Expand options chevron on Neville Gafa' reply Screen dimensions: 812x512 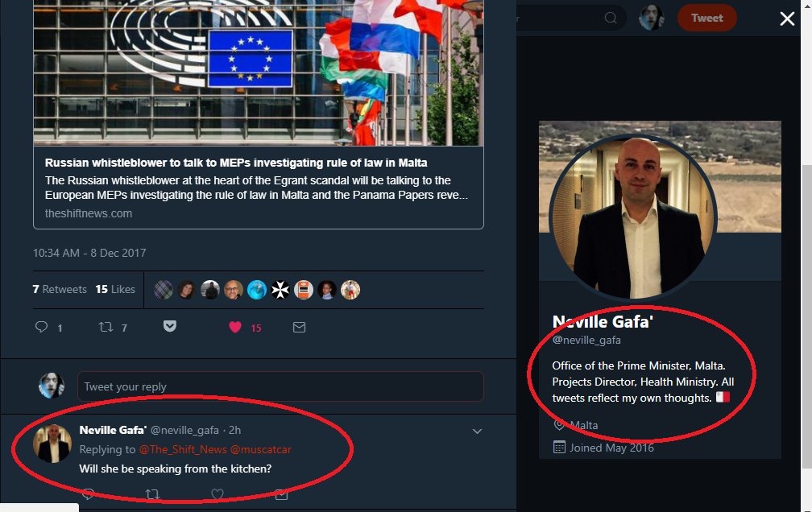pos(477,431)
